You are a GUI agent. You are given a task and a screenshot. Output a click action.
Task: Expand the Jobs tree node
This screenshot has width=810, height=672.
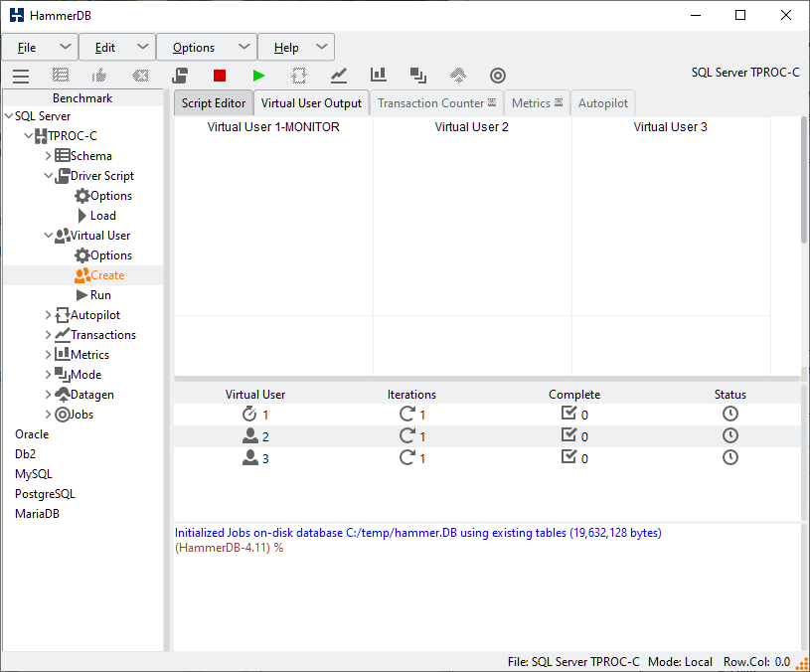click(x=48, y=415)
